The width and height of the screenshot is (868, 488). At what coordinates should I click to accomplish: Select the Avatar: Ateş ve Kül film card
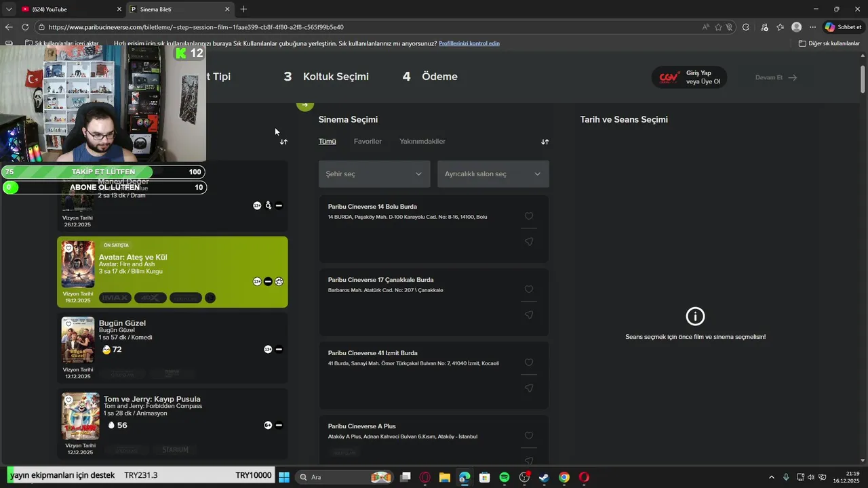click(172, 272)
